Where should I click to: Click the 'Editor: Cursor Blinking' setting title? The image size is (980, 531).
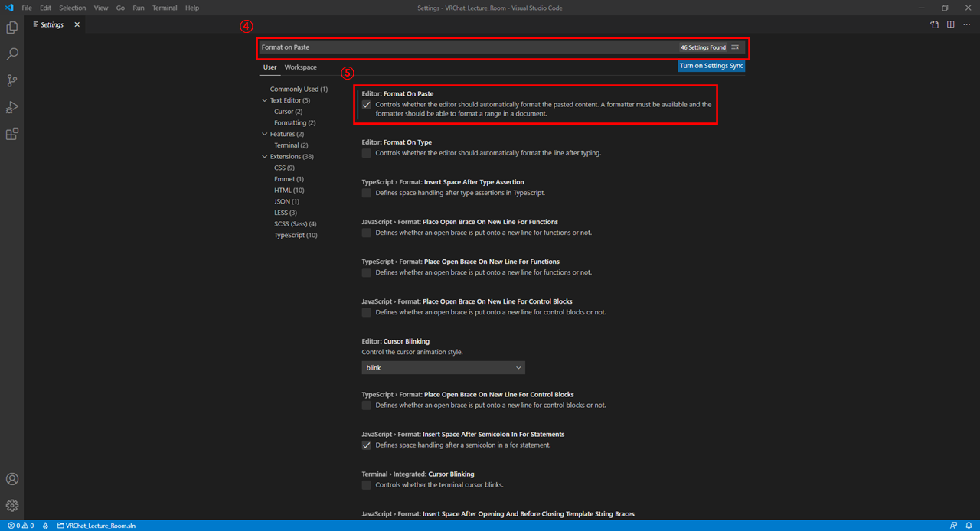tap(396, 341)
